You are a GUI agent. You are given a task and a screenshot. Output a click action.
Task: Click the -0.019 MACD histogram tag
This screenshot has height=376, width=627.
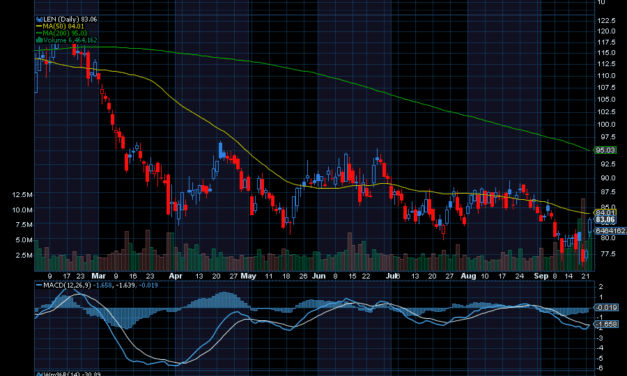pos(606,307)
